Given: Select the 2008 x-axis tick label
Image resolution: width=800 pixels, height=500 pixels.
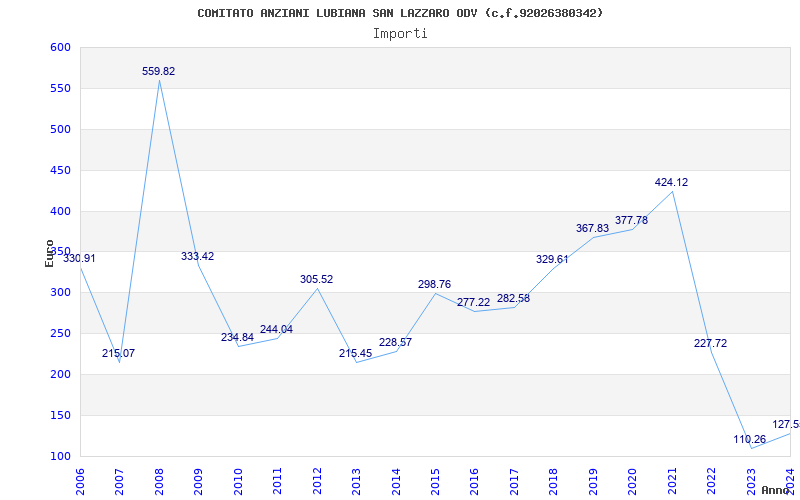Looking at the screenshot, I should (x=159, y=482).
